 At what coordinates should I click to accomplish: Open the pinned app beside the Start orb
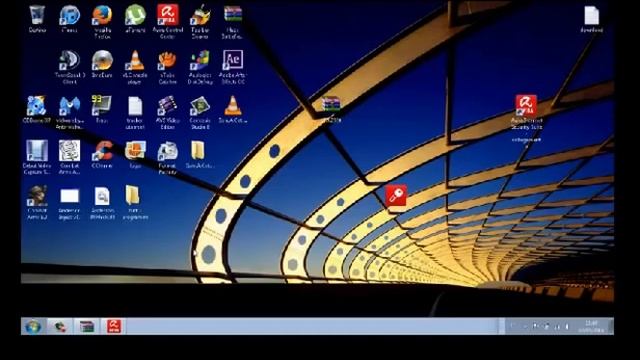(60, 327)
